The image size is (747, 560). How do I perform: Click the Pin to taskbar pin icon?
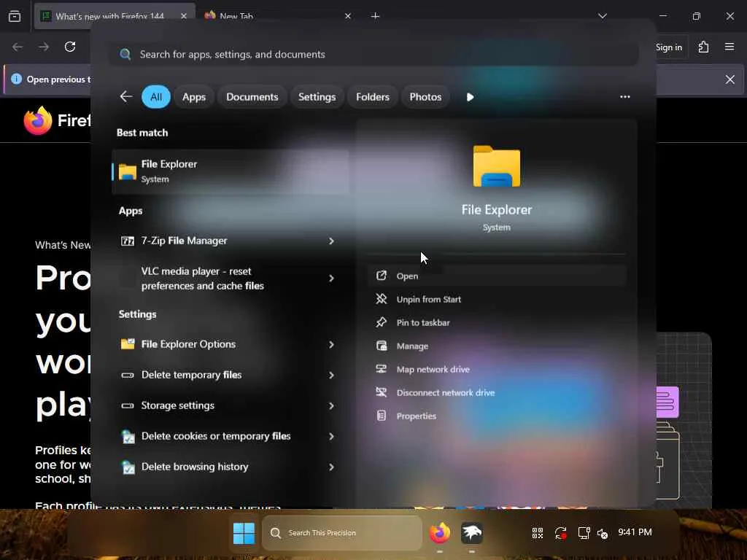pos(381,322)
